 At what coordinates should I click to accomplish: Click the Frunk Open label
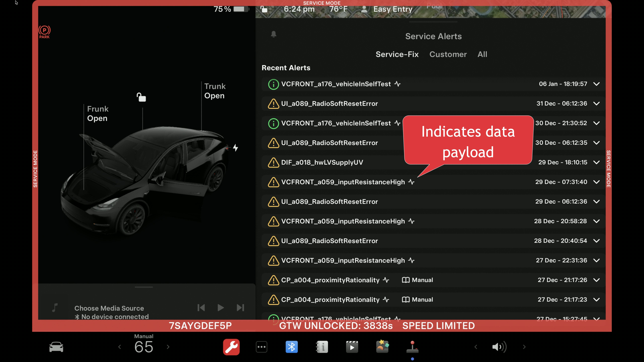(x=97, y=113)
